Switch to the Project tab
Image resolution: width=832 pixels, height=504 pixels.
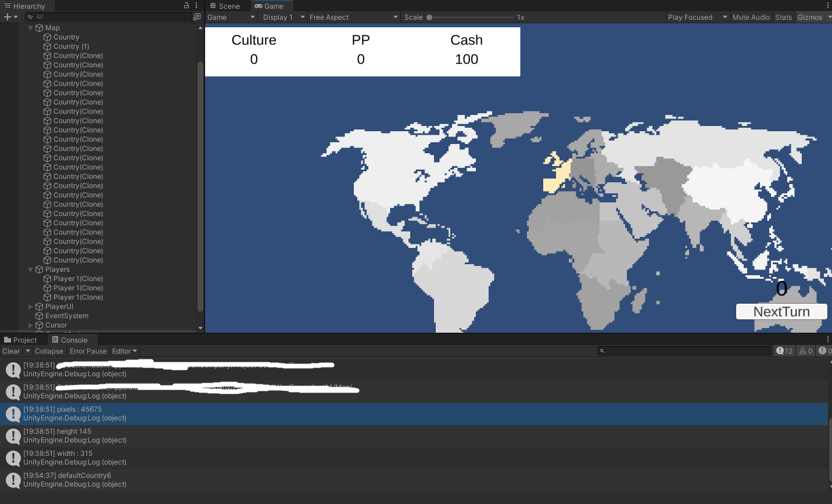(20, 340)
